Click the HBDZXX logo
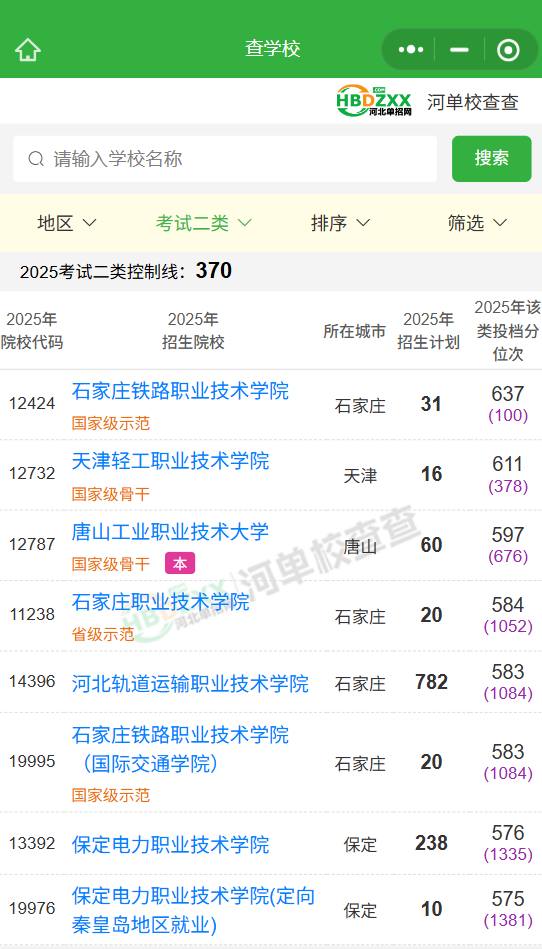The height and width of the screenshot is (949, 542). (x=374, y=100)
